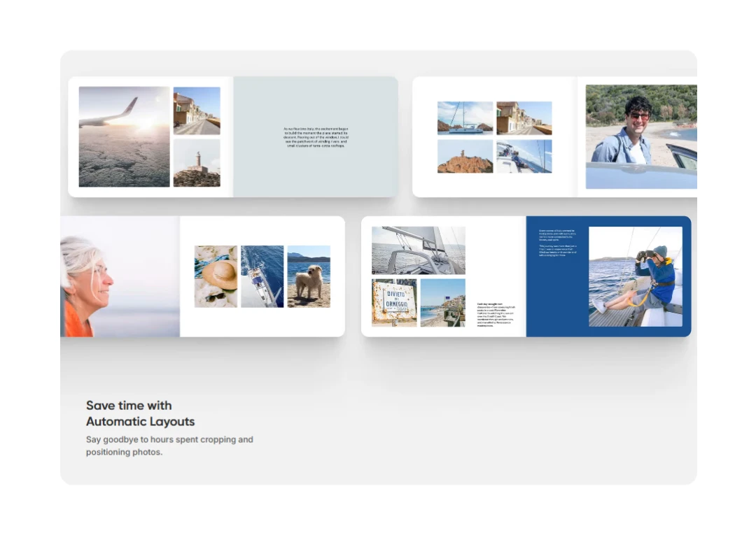Click the lighthouse photo on the first spread

click(x=196, y=162)
